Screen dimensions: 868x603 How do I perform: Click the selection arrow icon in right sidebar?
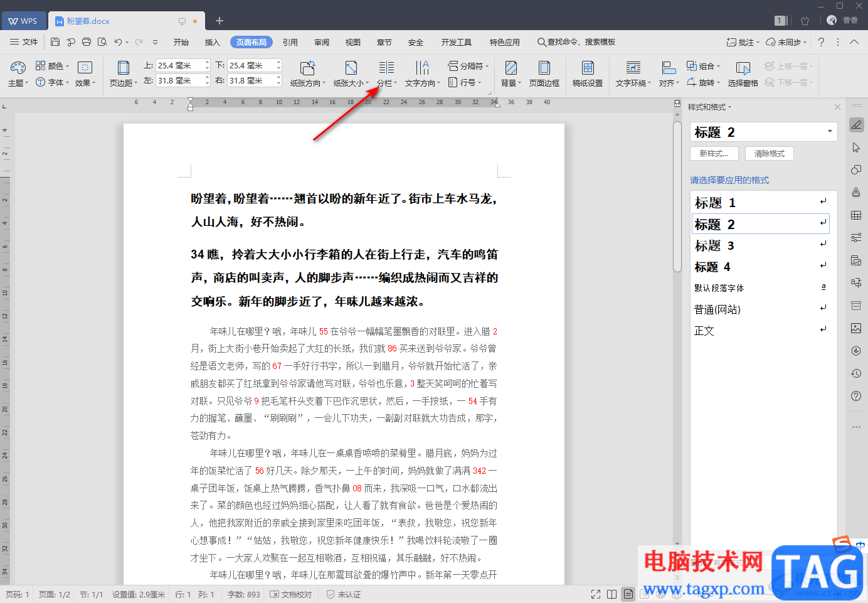pos(856,147)
